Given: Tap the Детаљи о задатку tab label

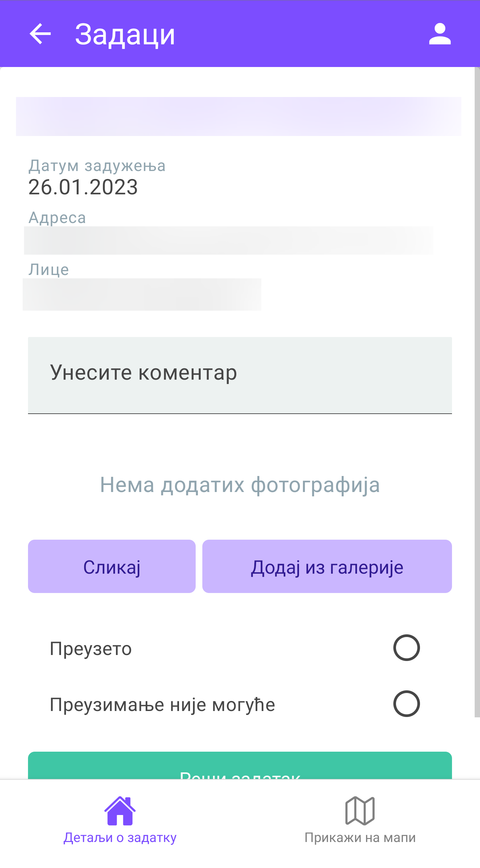Looking at the screenshot, I should tap(120, 838).
